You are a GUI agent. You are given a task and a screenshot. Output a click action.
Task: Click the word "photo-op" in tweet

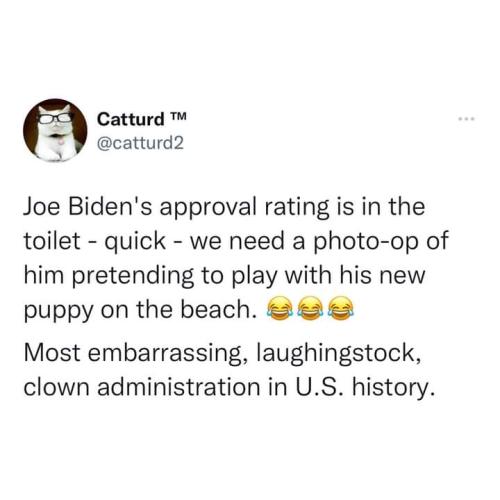(x=365, y=242)
